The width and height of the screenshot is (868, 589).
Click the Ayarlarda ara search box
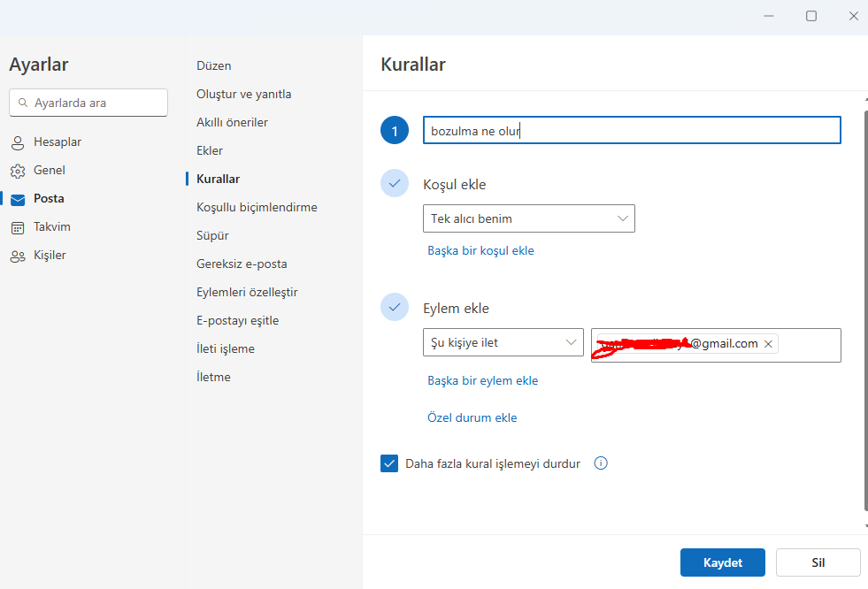[x=88, y=103]
